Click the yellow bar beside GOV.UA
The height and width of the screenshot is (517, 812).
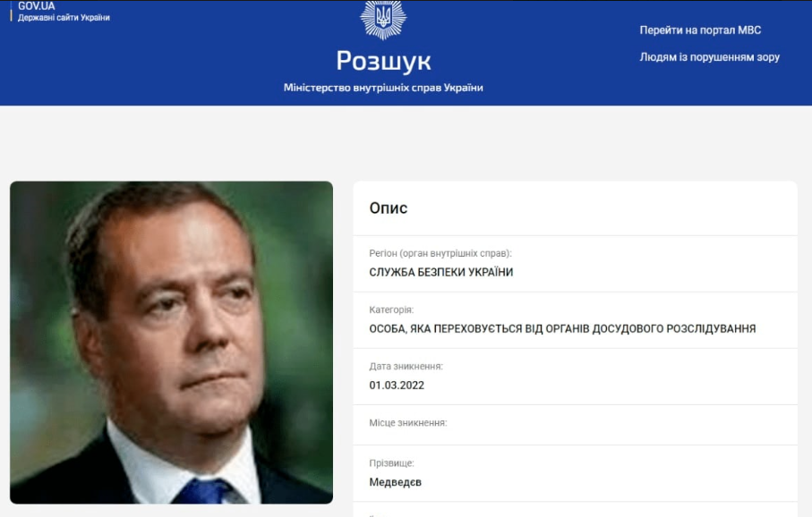point(11,11)
